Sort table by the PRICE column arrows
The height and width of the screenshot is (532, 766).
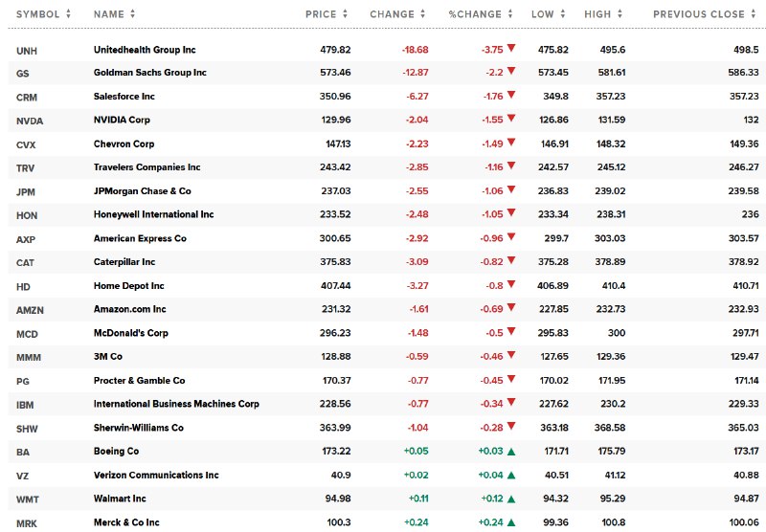[345, 14]
